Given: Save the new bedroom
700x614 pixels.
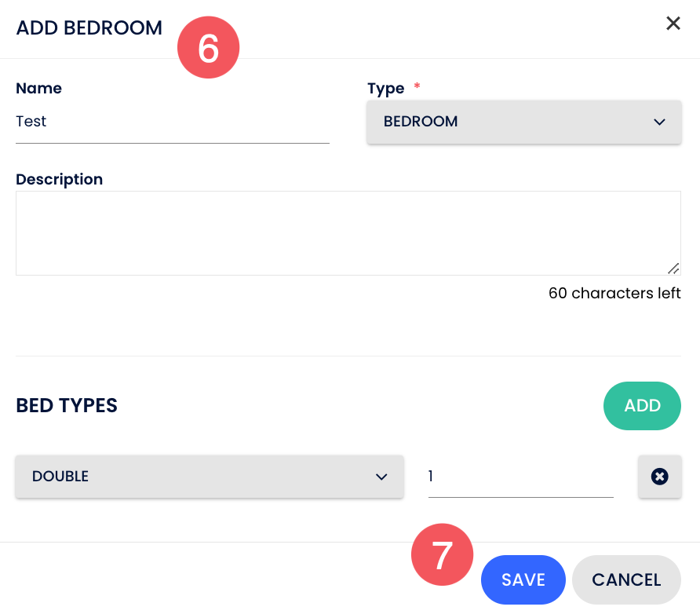Looking at the screenshot, I should tap(523, 579).
